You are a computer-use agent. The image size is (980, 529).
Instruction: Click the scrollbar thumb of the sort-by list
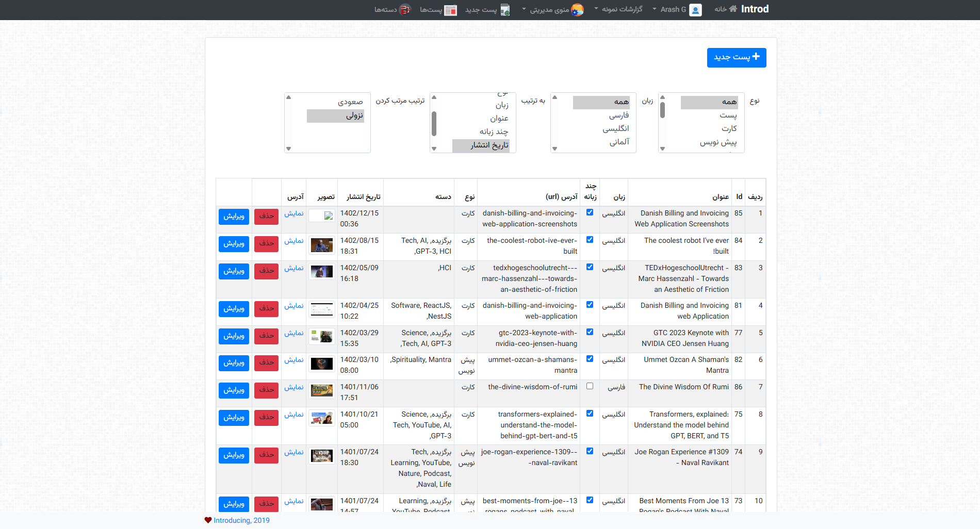pos(434,123)
